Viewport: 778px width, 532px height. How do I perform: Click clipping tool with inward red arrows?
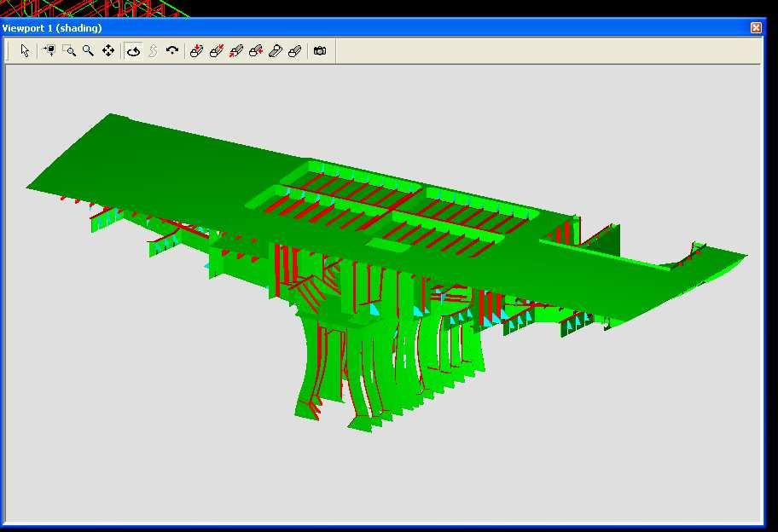coord(236,50)
